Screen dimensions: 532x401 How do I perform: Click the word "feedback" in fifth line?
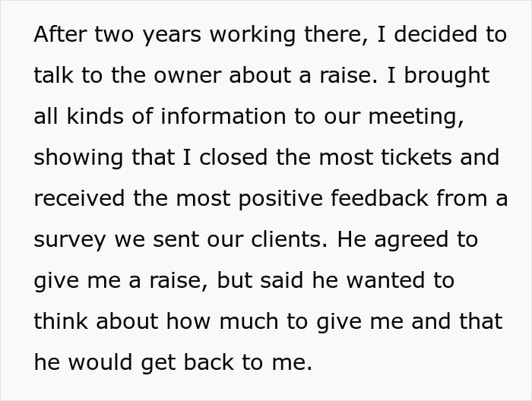pos(379,198)
